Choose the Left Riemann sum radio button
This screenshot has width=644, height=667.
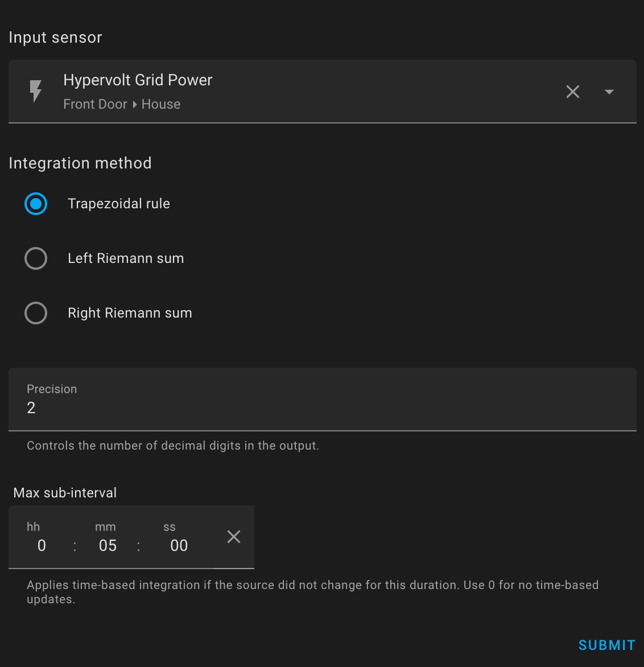click(36, 258)
